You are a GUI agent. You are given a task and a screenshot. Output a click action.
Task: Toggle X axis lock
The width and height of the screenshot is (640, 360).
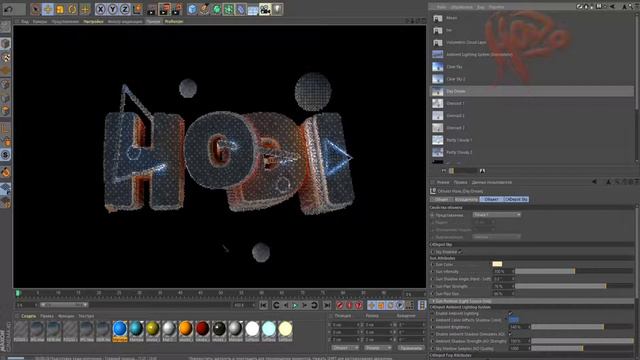[100, 9]
